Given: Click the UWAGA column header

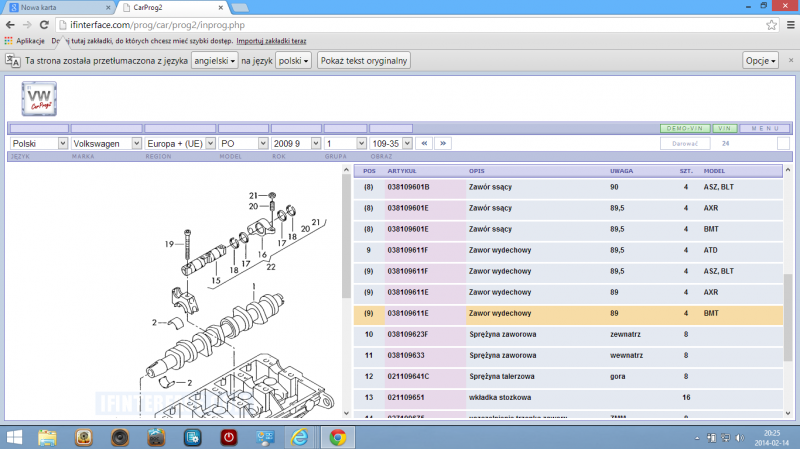Looking at the screenshot, I should [621, 171].
